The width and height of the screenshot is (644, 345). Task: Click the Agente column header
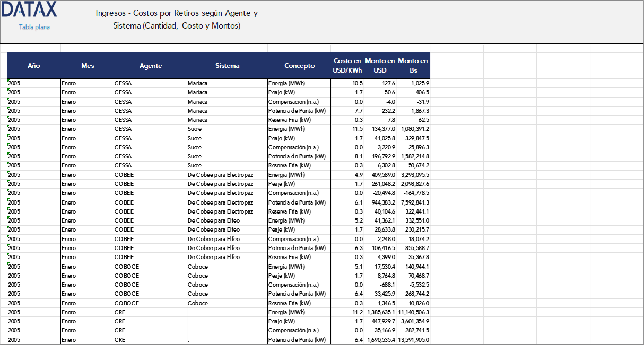pyautogui.click(x=151, y=66)
